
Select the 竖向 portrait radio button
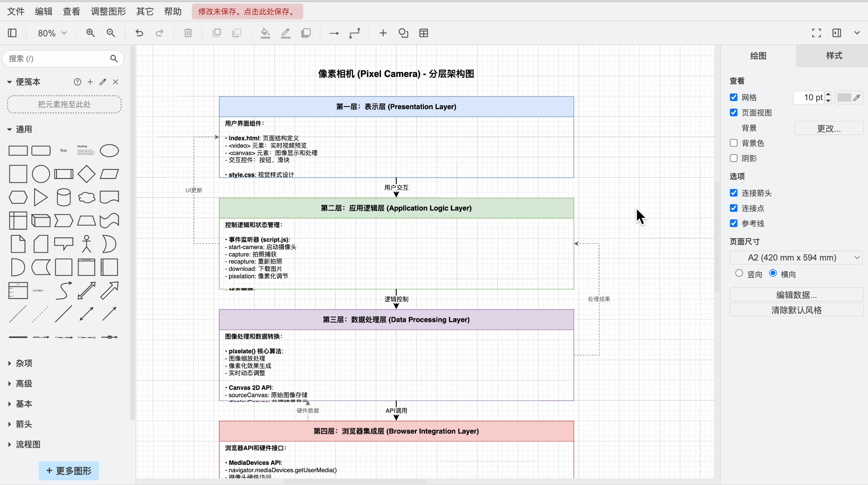(739, 273)
